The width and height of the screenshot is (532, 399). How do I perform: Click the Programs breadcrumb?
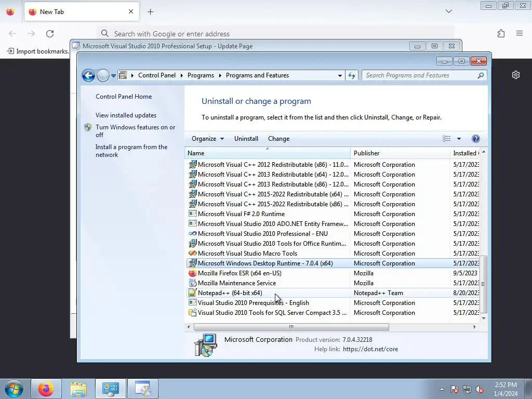click(201, 75)
